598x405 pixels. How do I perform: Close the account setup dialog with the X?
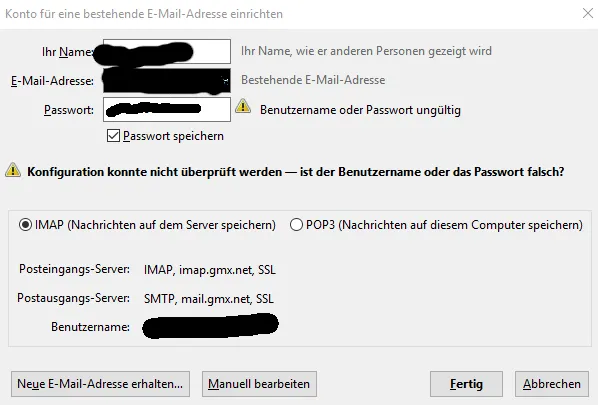588,13
